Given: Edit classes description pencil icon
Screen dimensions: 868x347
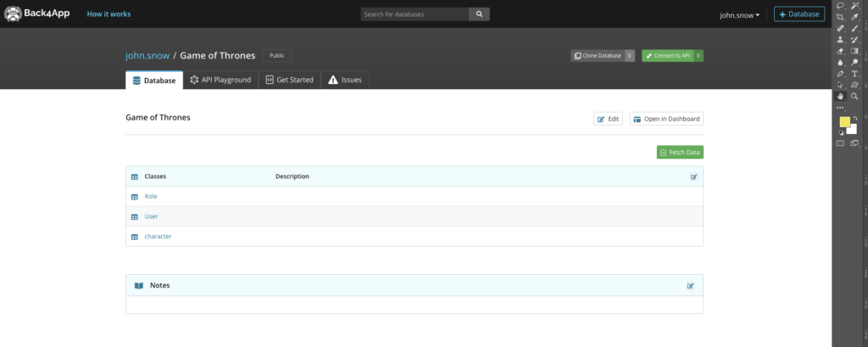Looking at the screenshot, I should click(693, 176).
